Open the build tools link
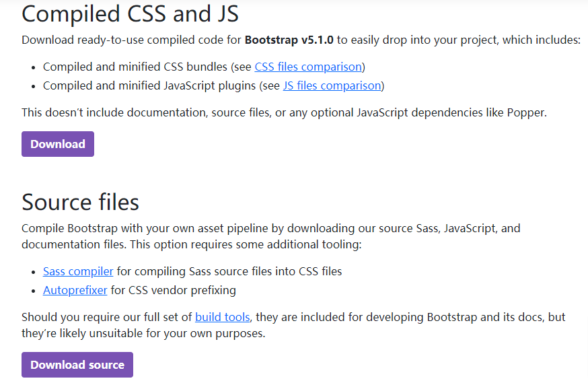588x389 pixels. click(x=222, y=316)
